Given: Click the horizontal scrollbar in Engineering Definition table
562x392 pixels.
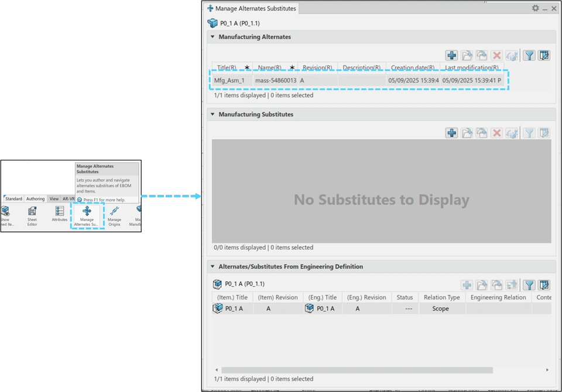Looking at the screenshot, I should click(x=357, y=370).
